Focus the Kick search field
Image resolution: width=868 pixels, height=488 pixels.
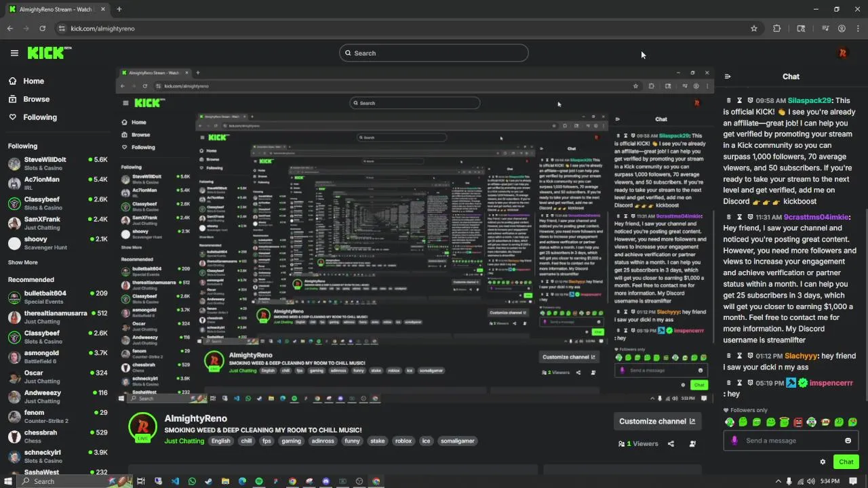coord(434,53)
